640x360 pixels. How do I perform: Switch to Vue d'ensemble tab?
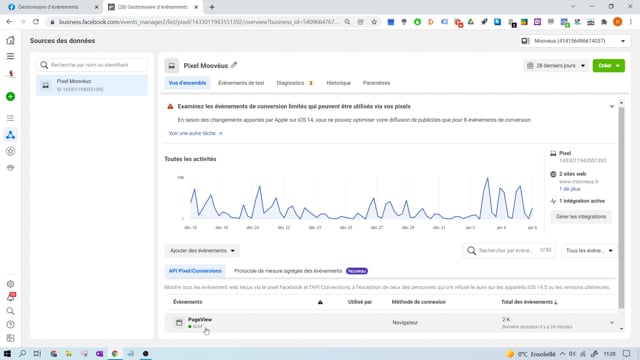point(187,83)
